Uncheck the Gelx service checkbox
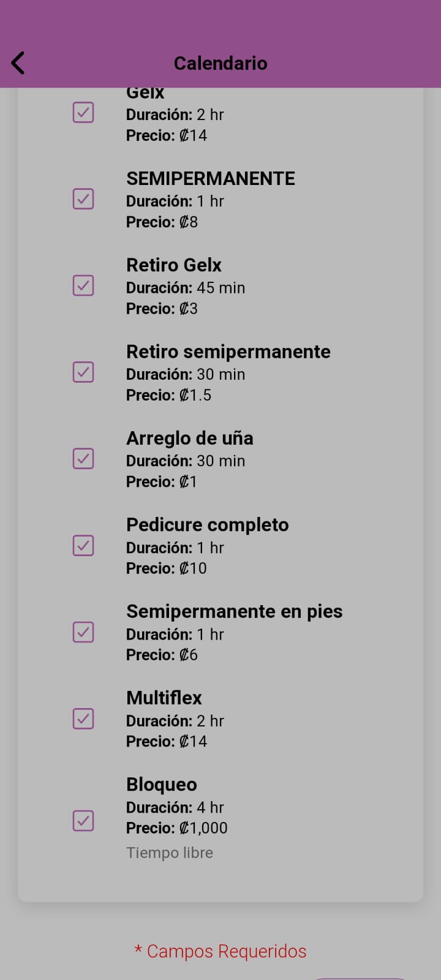441x980 pixels. (83, 113)
